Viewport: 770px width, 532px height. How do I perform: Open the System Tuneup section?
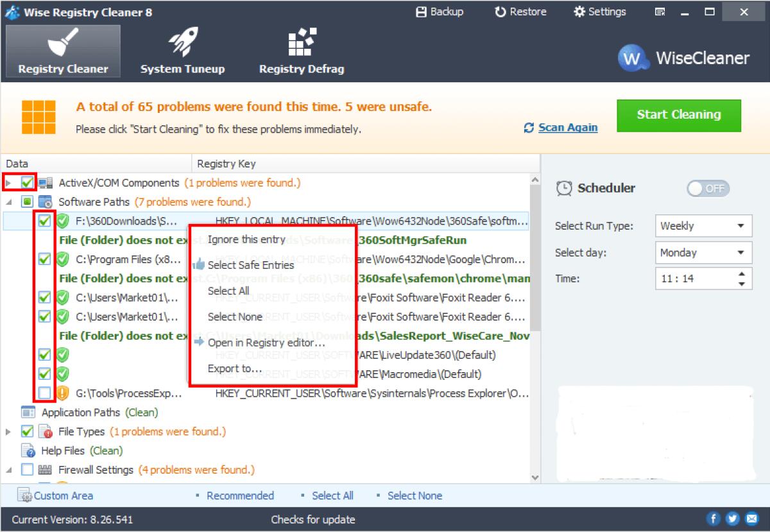[182, 51]
